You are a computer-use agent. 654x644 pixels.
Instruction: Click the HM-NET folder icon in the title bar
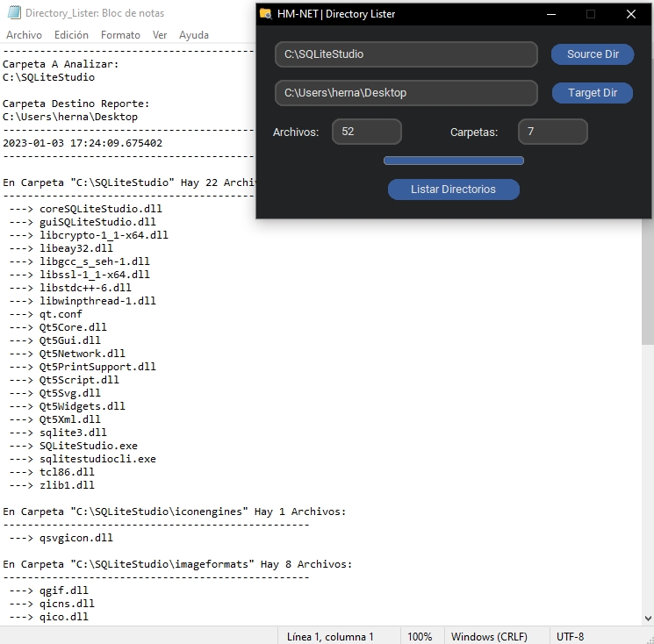coord(266,14)
